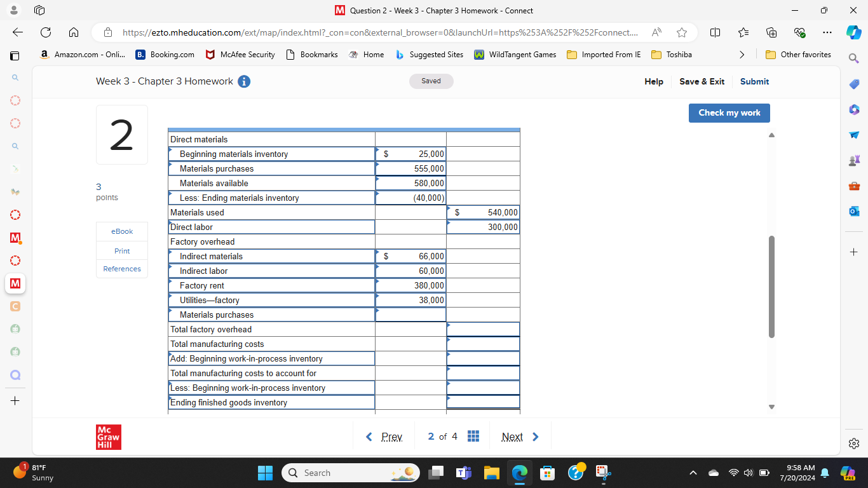Open the eBook resource
The width and height of the screenshot is (868, 488).
[x=122, y=231]
